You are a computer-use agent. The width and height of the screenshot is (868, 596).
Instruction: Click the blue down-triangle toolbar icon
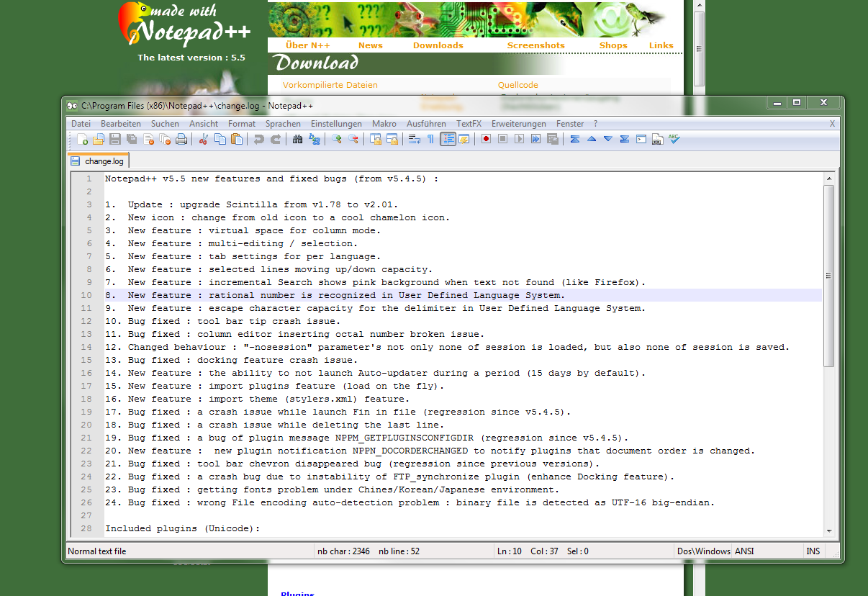(x=608, y=139)
